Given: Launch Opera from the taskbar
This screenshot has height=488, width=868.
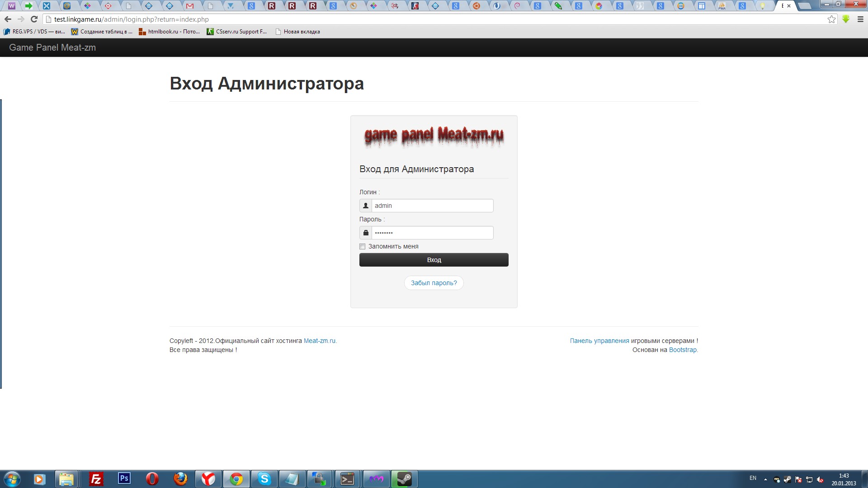Looking at the screenshot, I should click(152, 479).
